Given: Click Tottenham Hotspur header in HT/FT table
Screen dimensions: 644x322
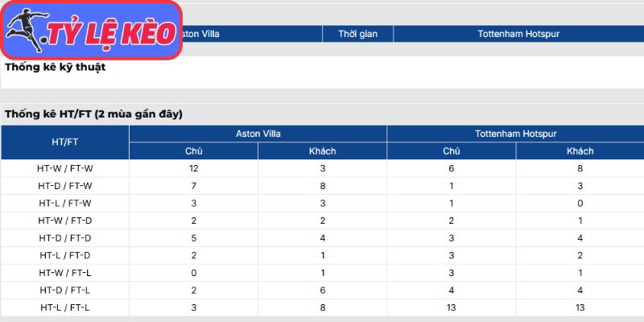Looking at the screenshot, I should [515, 134].
